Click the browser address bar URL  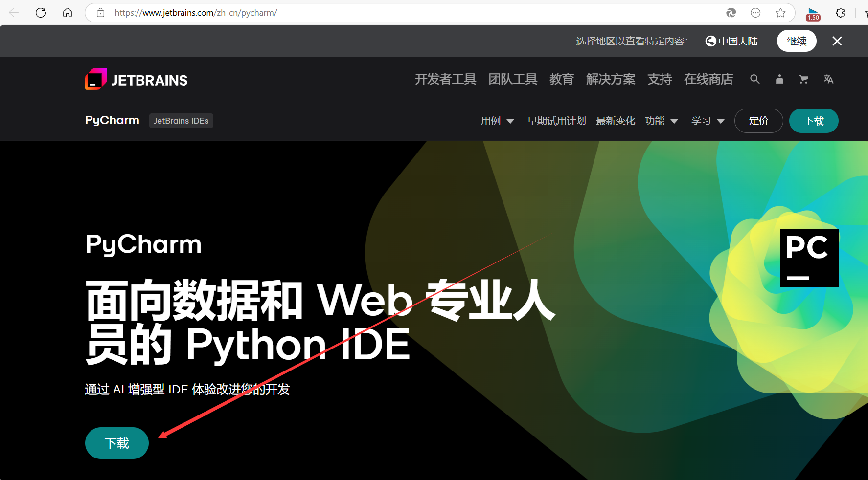(196, 13)
